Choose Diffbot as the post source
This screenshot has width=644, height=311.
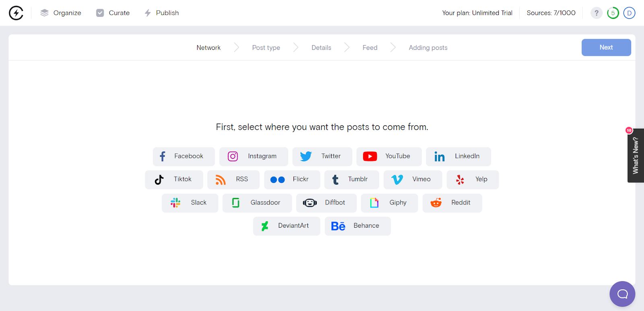pyautogui.click(x=326, y=203)
